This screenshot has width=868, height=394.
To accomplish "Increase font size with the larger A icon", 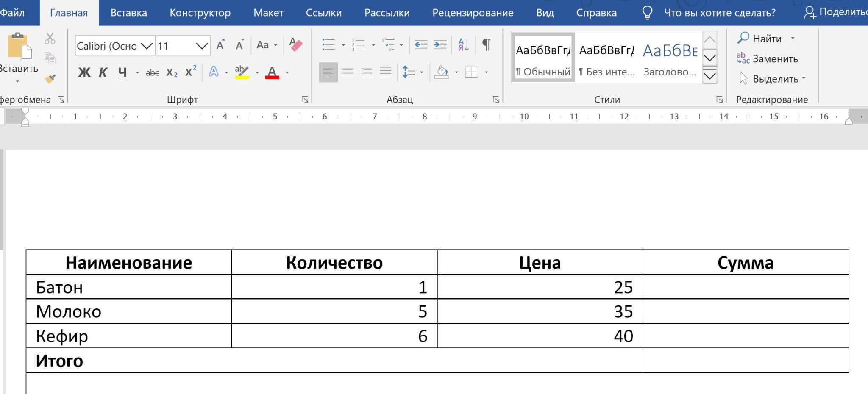I will 220,44.
